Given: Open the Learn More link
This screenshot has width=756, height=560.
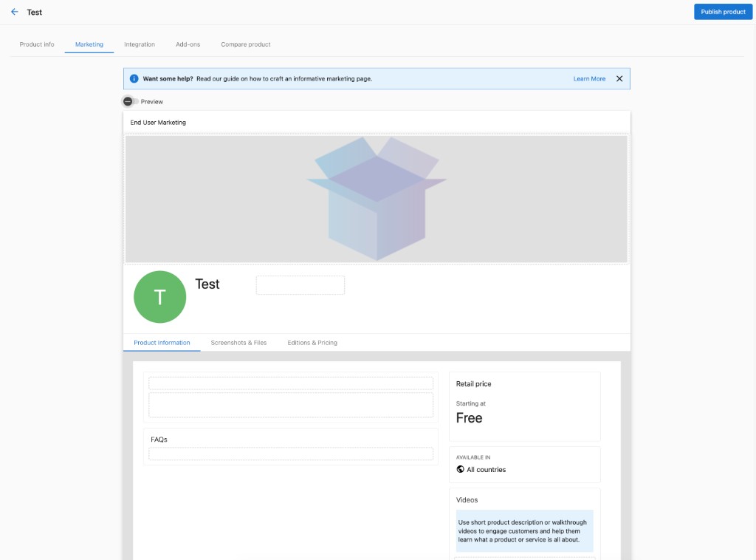Looking at the screenshot, I should (x=589, y=78).
